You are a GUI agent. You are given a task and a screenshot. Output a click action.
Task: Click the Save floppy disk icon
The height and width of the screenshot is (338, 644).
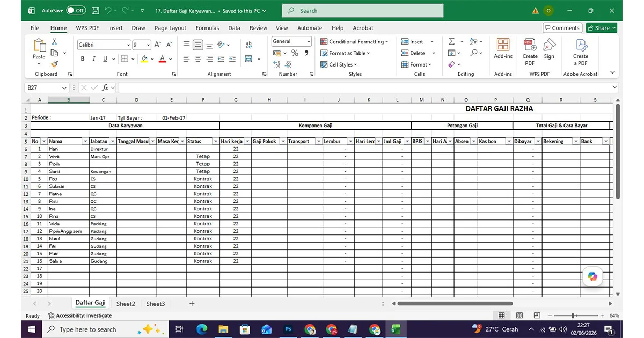coord(95,11)
